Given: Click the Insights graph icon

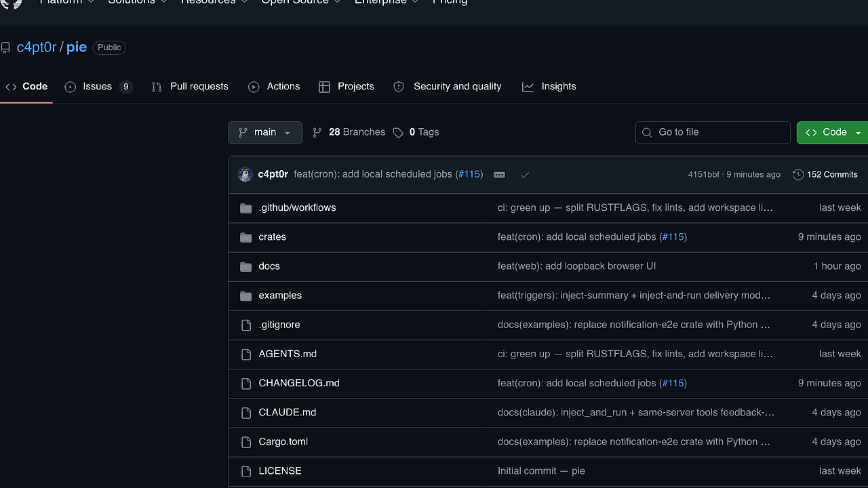Looking at the screenshot, I should [x=528, y=87].
